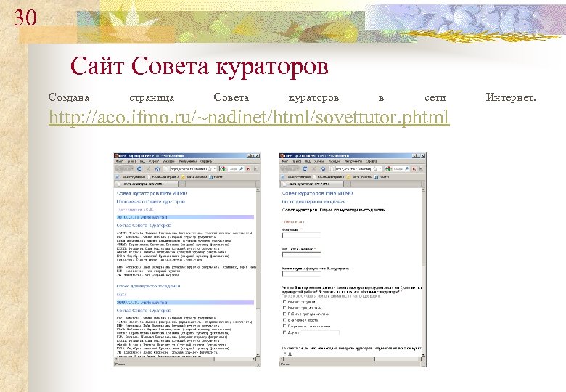566x392 pixels.
Task: Tick the first checkbox under the survey question
Action: click(284, 301)
